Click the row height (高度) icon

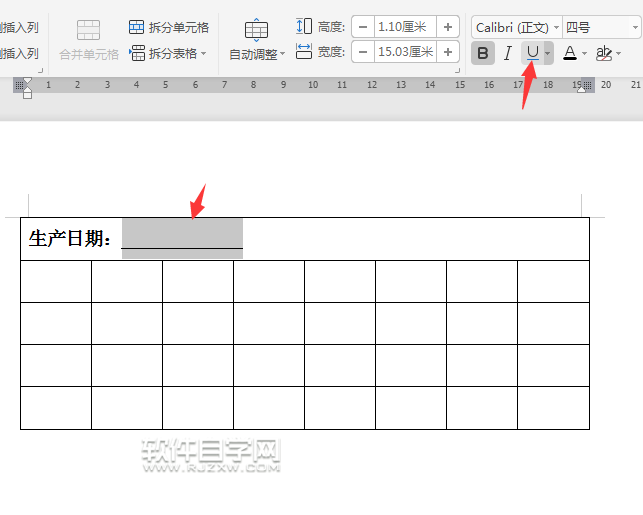click(x=304, y=27)
